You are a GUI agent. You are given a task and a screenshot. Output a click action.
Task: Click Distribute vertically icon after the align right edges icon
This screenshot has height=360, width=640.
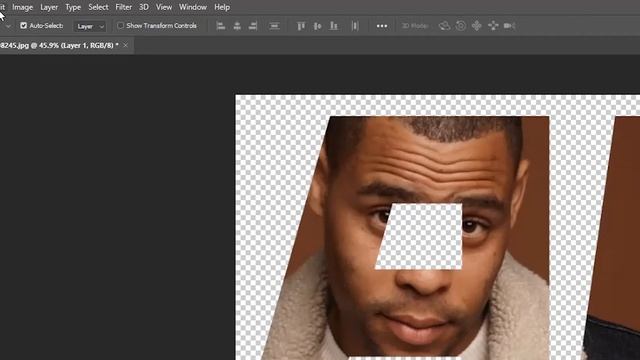tap(274, 26)
